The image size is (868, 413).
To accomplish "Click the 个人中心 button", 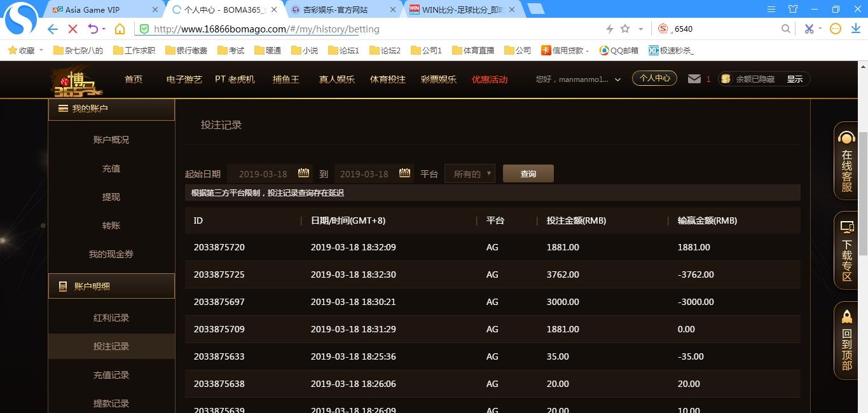I will click(x=654, y=78).
